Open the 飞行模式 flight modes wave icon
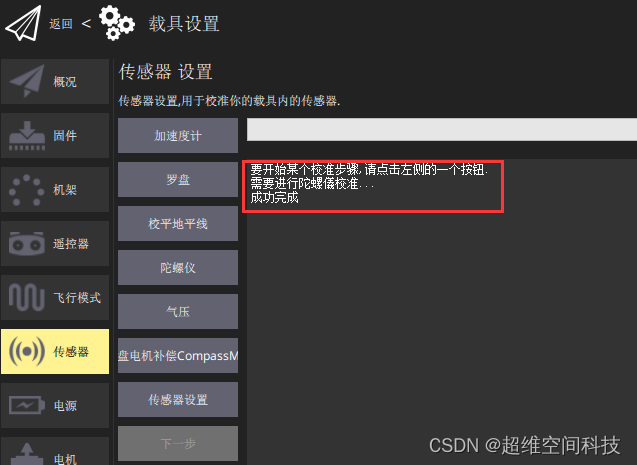The height and width of the screenshot is (465, 637). (x=26, y=297)
